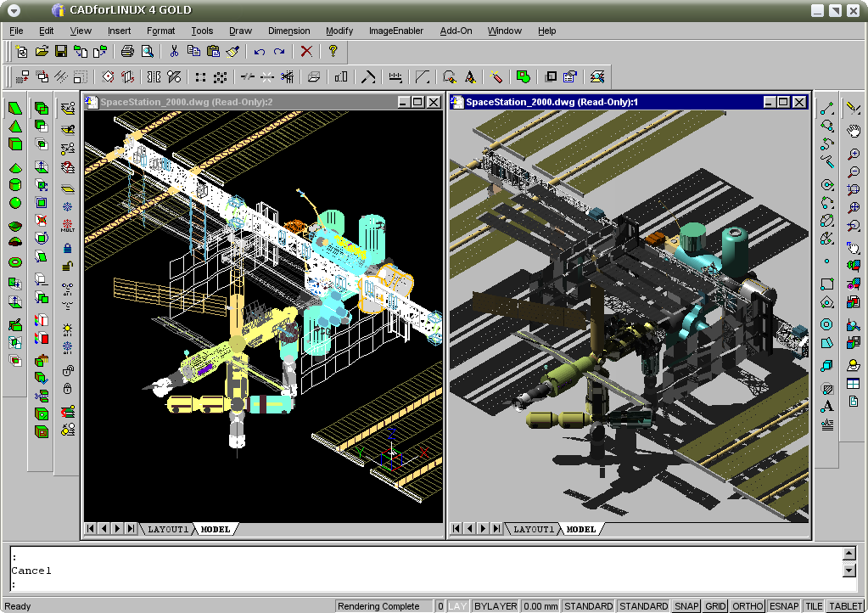Click the Print icon

(127, 52)
